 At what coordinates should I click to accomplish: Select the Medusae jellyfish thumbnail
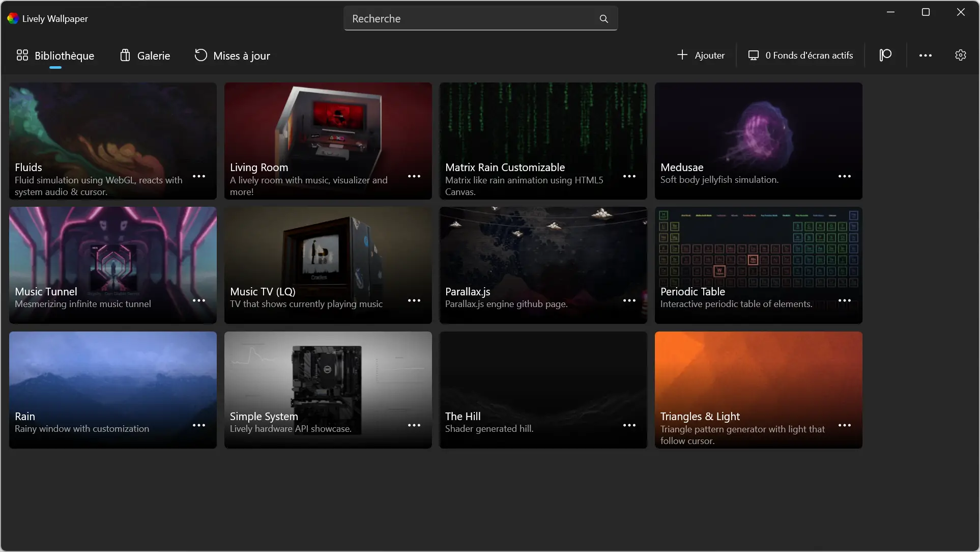point(759,141)
